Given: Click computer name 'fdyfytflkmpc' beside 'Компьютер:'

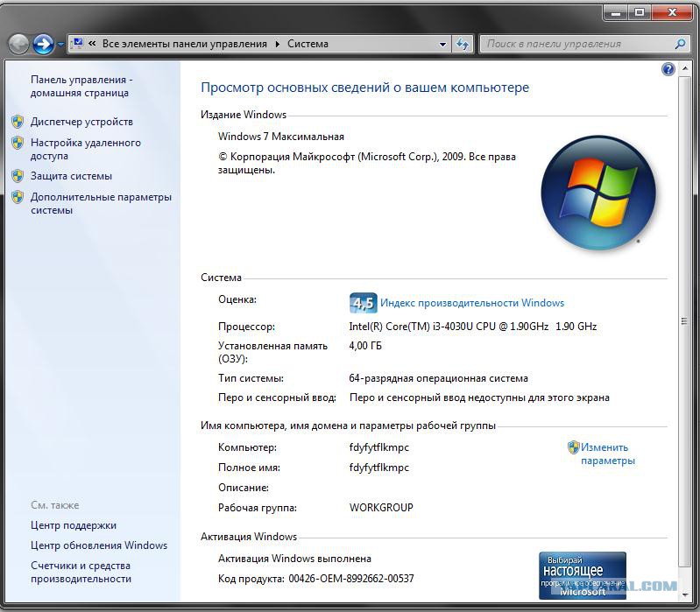Looking at the screenshot, I should pyautogui.click(x=379, y=447).
